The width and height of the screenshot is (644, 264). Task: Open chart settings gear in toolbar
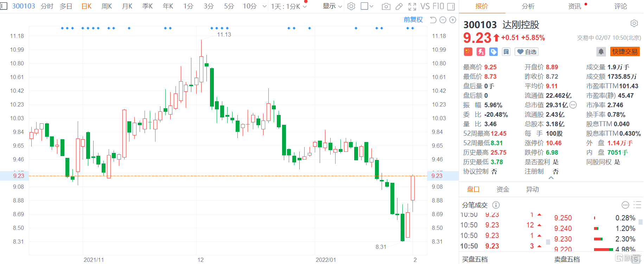click(351, 6)
